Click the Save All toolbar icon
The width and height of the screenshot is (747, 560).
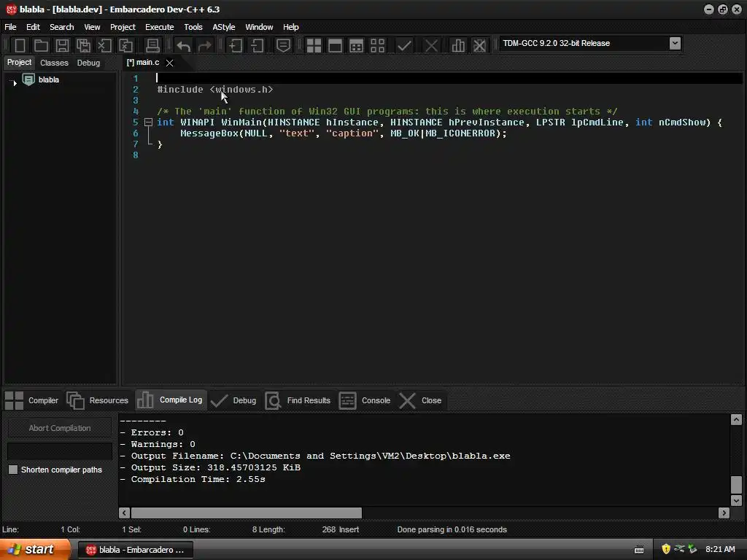83,46
